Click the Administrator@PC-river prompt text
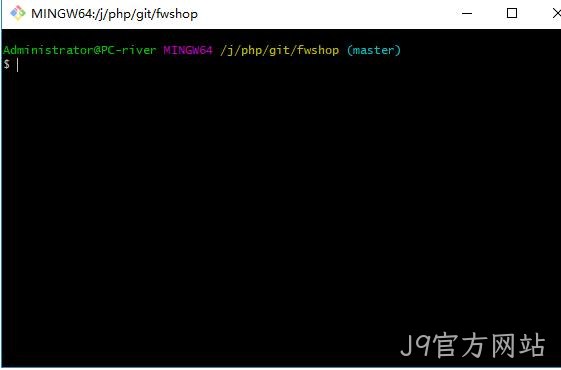 click(80, 50)
